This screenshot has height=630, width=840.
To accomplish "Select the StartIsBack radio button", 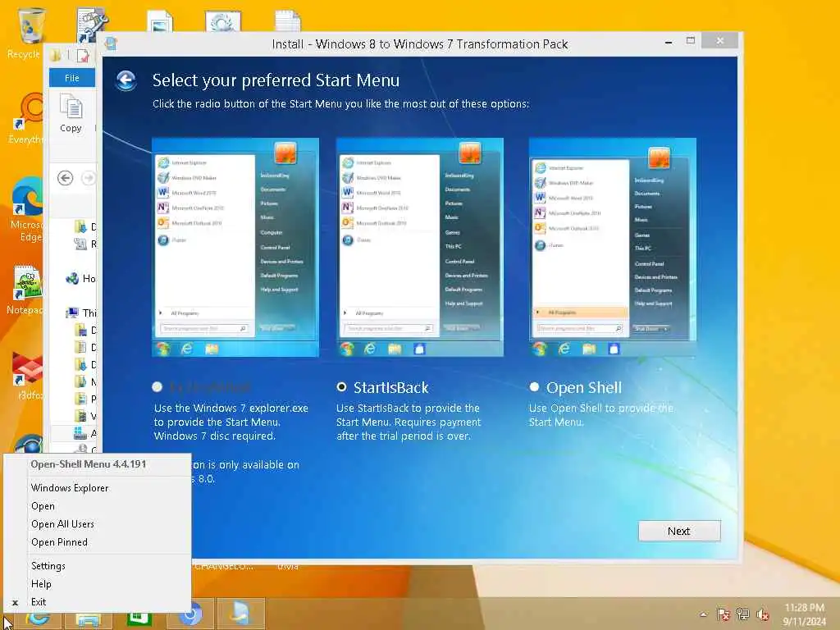I will tap(341, 387).
